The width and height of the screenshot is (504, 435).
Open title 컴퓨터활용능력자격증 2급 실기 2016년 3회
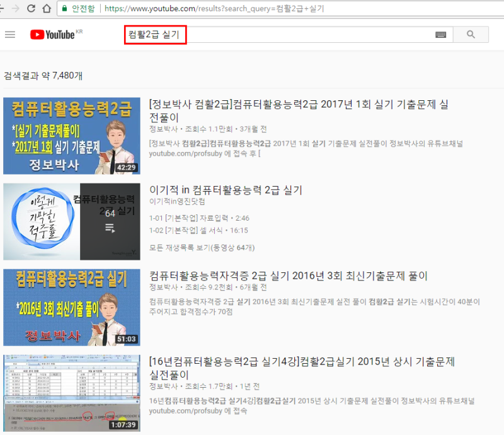pos(289,275)
